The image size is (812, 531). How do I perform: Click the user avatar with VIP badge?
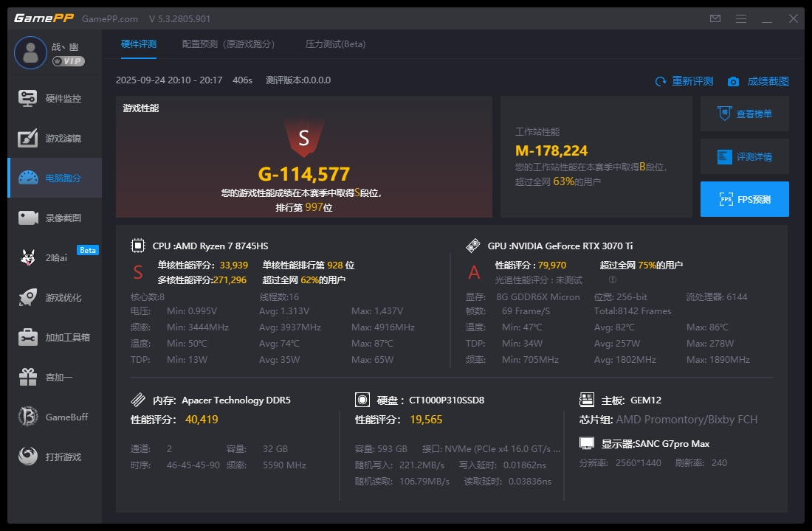30,52
